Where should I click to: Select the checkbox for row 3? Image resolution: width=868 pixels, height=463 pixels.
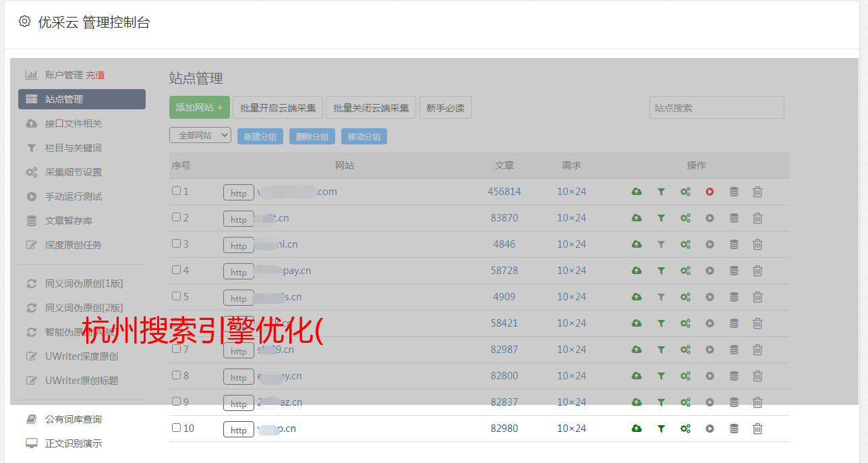point(176,244)
